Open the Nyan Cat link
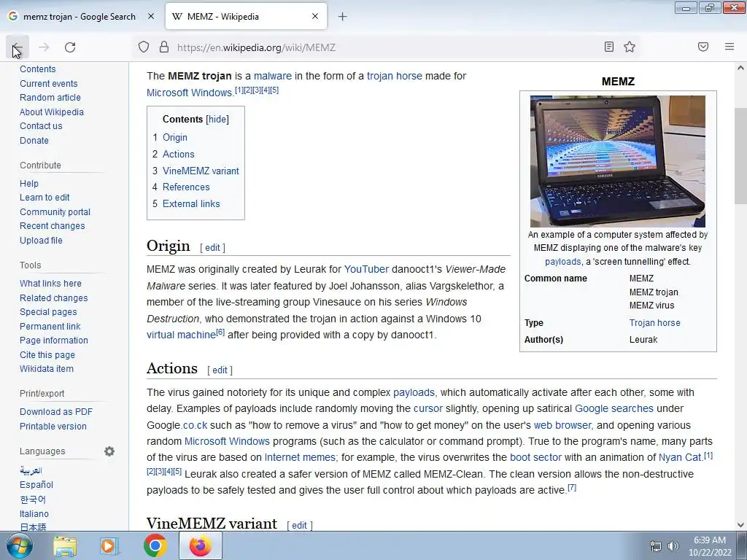 tap(680, 457)
